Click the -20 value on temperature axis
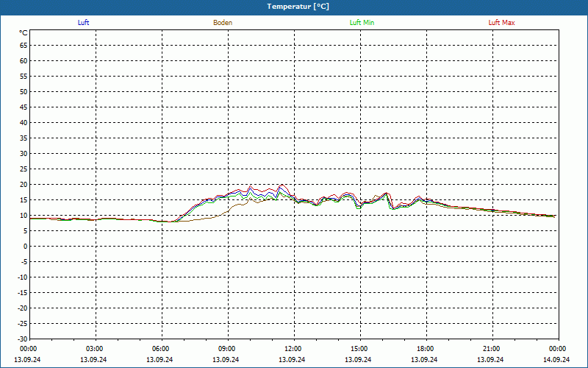Image resolution: width=588 pixels, height=368 pixels. coord(23,308)
